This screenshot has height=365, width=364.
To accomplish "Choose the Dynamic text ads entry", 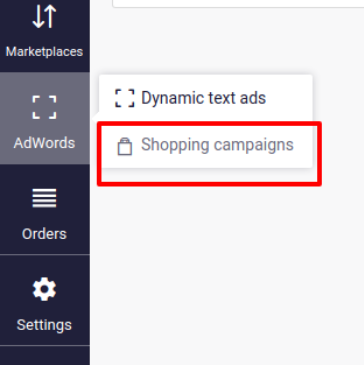I will point(204,98).
